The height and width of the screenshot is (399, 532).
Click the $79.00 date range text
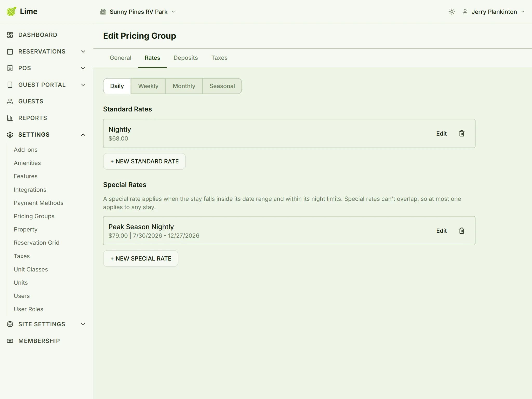tap(154, 236)
